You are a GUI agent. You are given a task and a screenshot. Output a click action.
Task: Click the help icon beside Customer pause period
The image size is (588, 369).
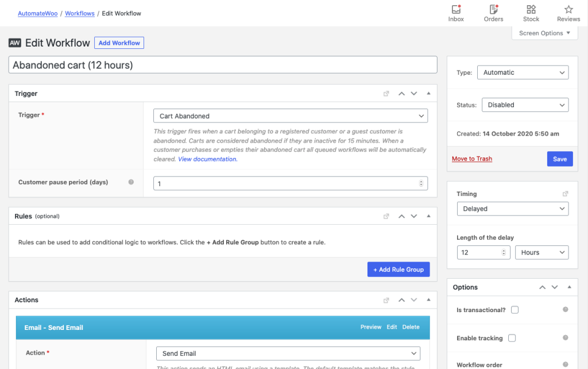[131, 182]
